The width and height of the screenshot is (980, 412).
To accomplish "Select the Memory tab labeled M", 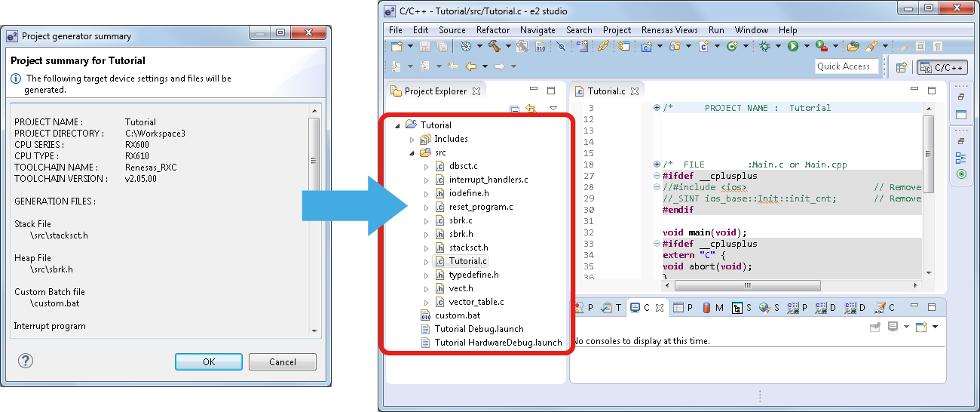I will pyautogui.click(x=713, y=308).
